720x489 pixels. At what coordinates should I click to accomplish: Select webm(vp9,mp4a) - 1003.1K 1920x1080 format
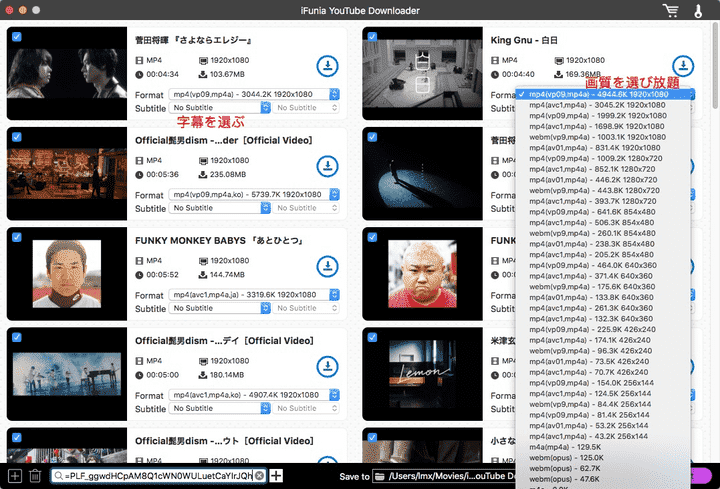click(602, 137)
